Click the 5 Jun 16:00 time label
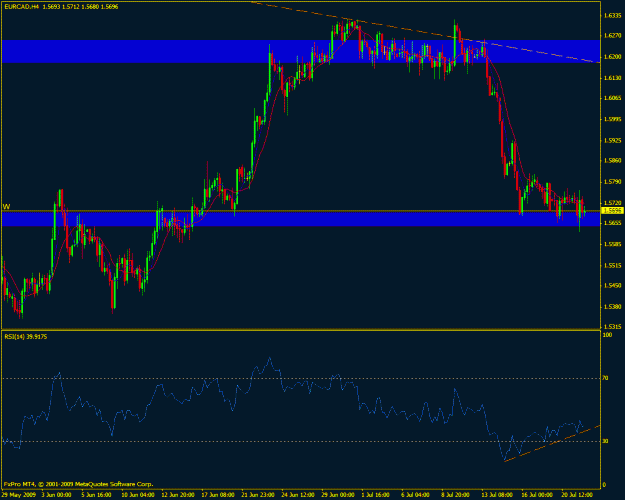The image size is (625, 500). click(x=96, y=495)
